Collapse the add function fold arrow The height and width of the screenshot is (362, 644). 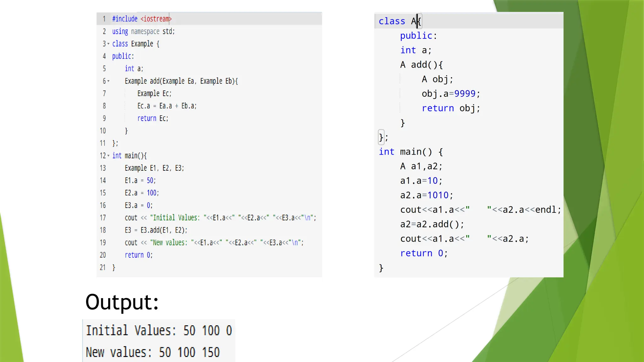point(108,81)
